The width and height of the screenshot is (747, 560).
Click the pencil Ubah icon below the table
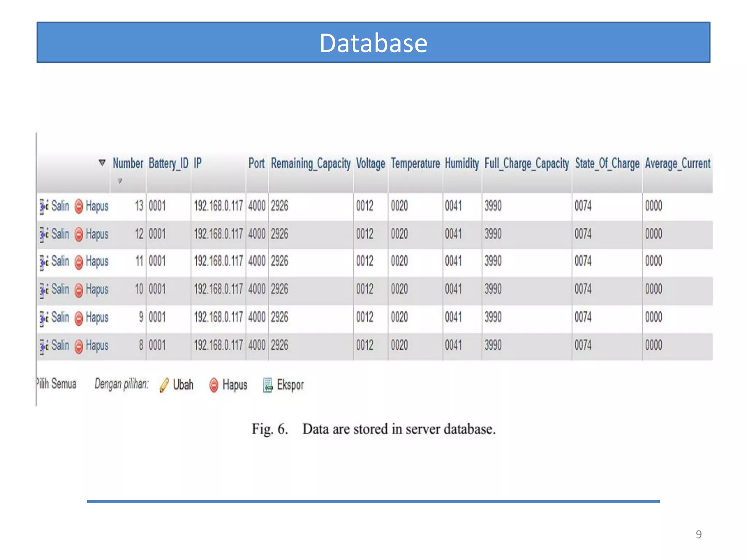pos(164,385)
